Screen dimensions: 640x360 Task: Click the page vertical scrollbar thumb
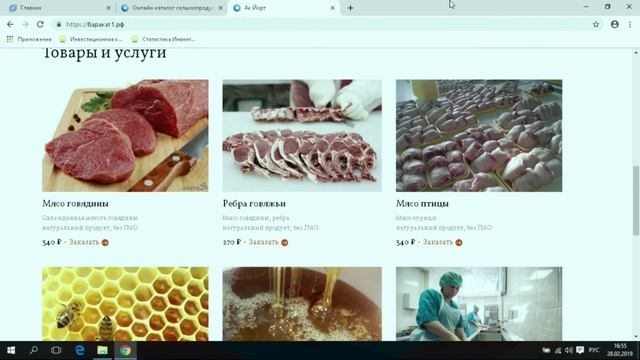point(636,200)
